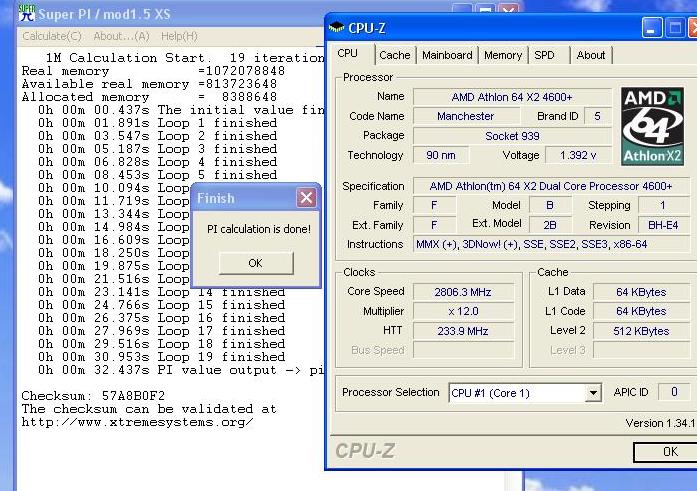Switch to the Cache tab

click(x=395, y=55)
